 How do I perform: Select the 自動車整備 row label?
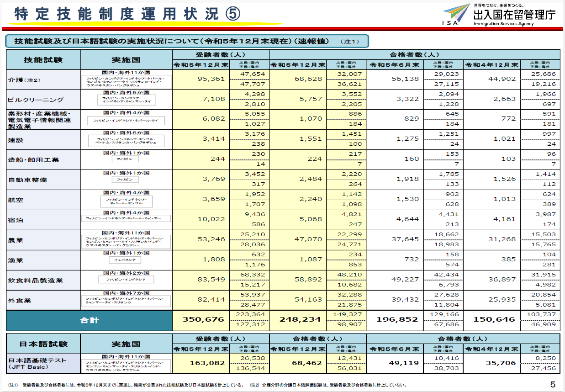(x=27, y=180)
